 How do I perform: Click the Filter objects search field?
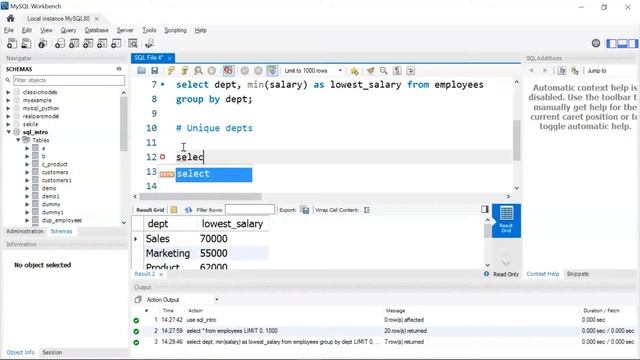69,80
